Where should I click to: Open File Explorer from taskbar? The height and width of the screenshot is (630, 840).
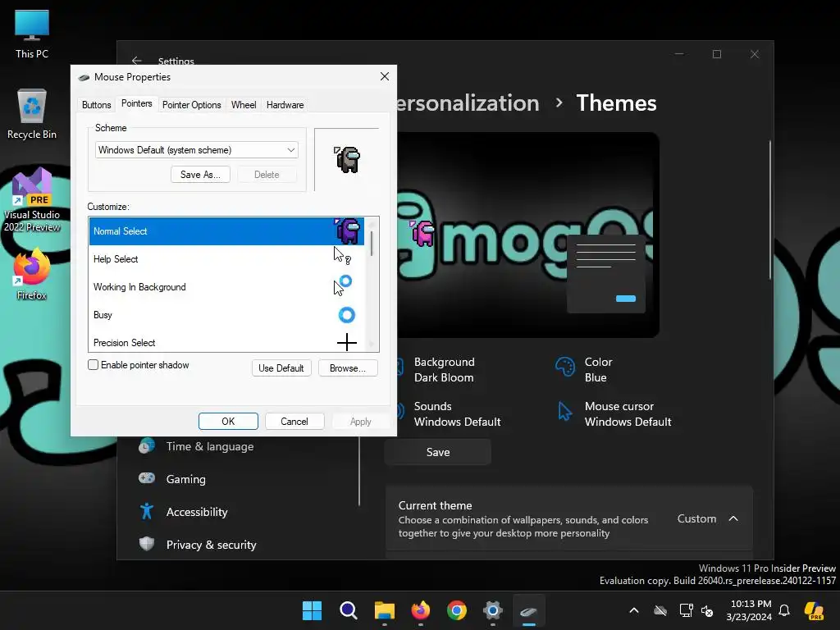click(384, 610)
